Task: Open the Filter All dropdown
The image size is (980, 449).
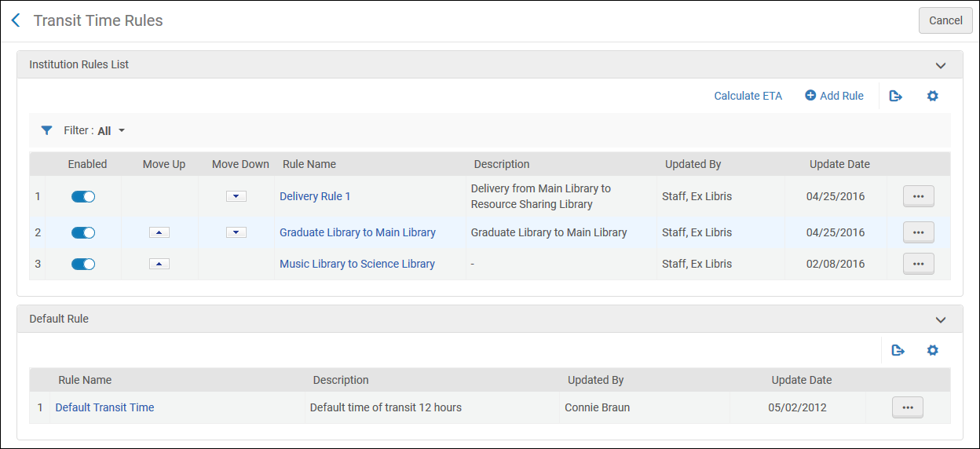Action: [110, 131]
